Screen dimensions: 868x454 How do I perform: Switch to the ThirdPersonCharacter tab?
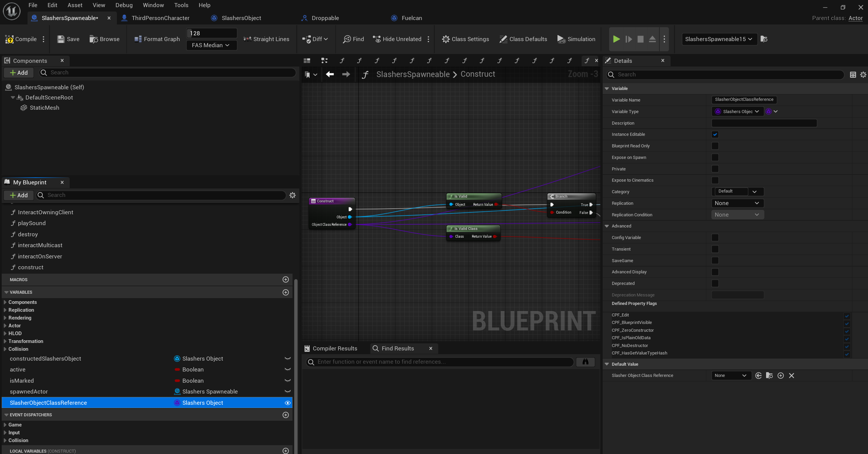pos(160,18)
